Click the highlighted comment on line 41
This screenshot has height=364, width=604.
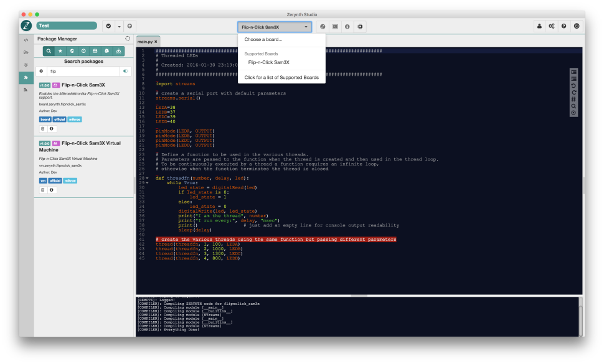276,240
